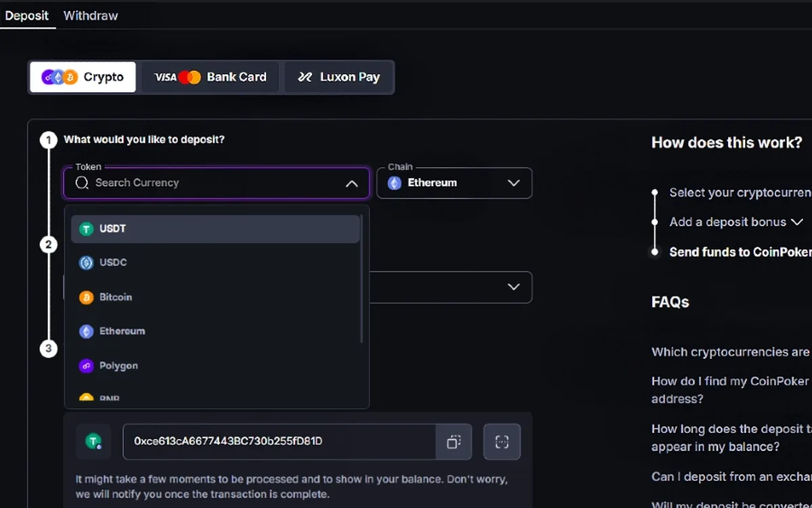This screenshot has width=812, height=508.
Task: Collapse the Token dropdown with the up chevron
Action: click(x=352, y=183)
